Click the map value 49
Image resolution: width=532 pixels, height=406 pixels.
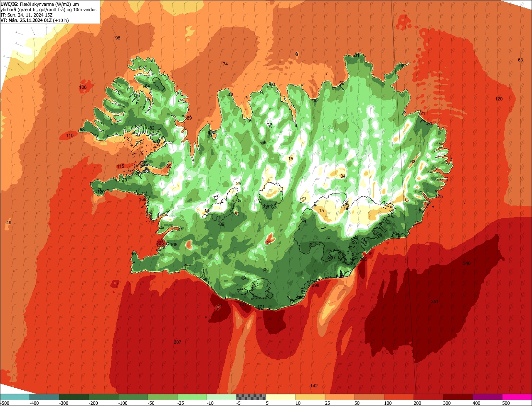pyautogui.click(x=9, y=223)
